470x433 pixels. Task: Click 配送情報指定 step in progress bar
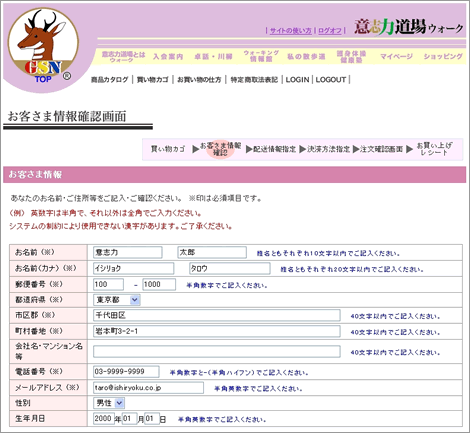pyautogui.click(x=274, y=149)
